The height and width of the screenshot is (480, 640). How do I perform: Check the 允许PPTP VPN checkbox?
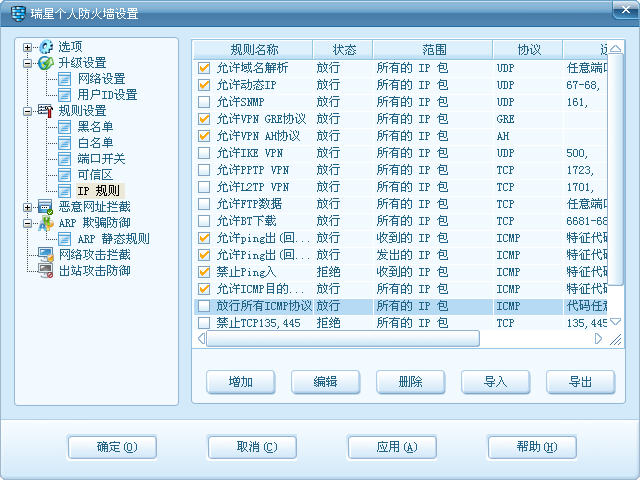(204, 170)
